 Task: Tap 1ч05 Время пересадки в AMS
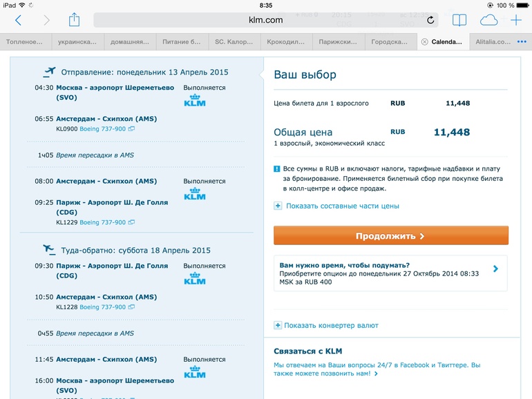86,155
